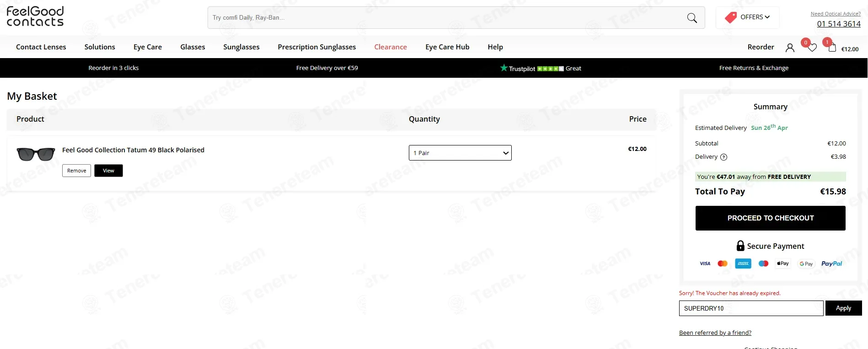Click the Free Delivery over €59 banner

click(x=327, y=68)
